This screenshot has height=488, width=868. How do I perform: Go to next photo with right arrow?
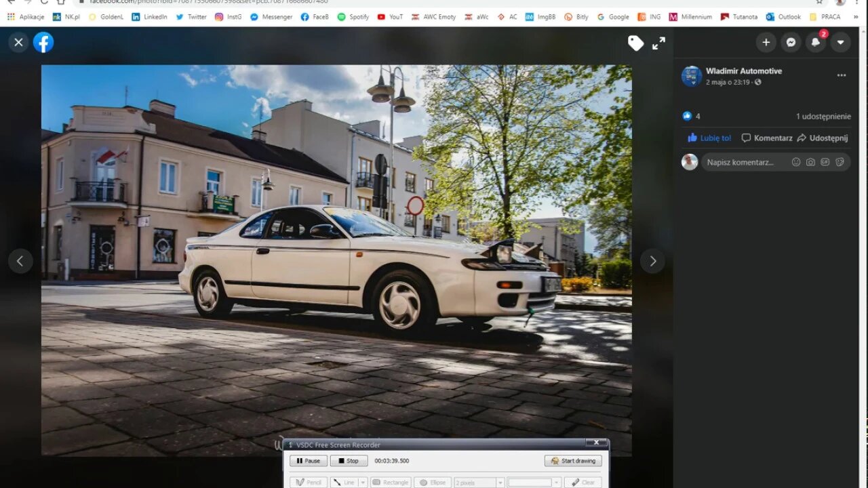click(652, 261)
